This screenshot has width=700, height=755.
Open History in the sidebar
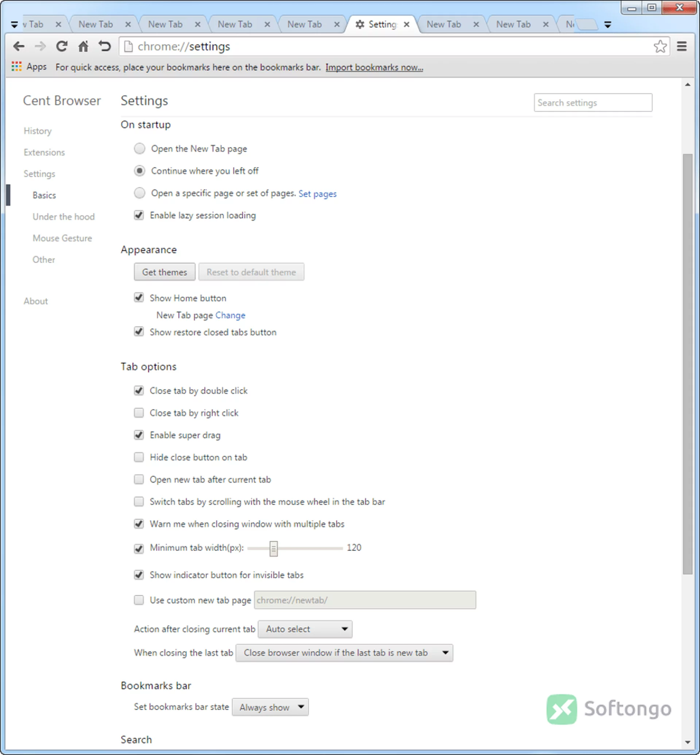click(38, 131)
